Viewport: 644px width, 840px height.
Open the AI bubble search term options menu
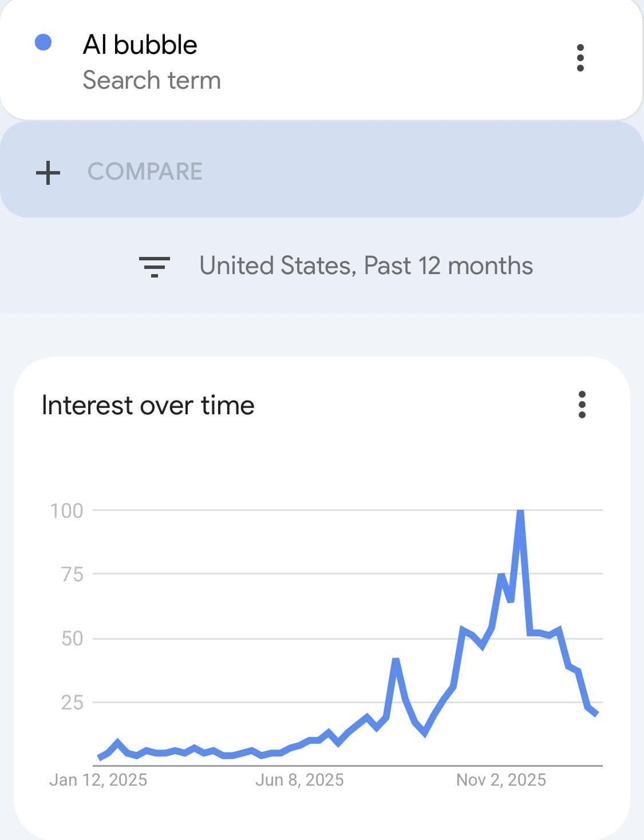580,58
